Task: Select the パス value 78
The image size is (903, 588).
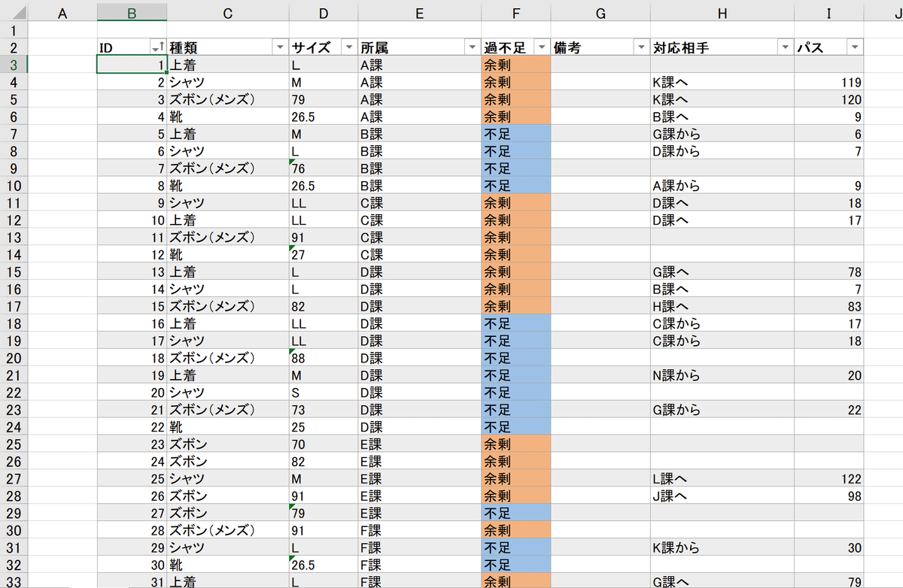Action: (829, 272)
